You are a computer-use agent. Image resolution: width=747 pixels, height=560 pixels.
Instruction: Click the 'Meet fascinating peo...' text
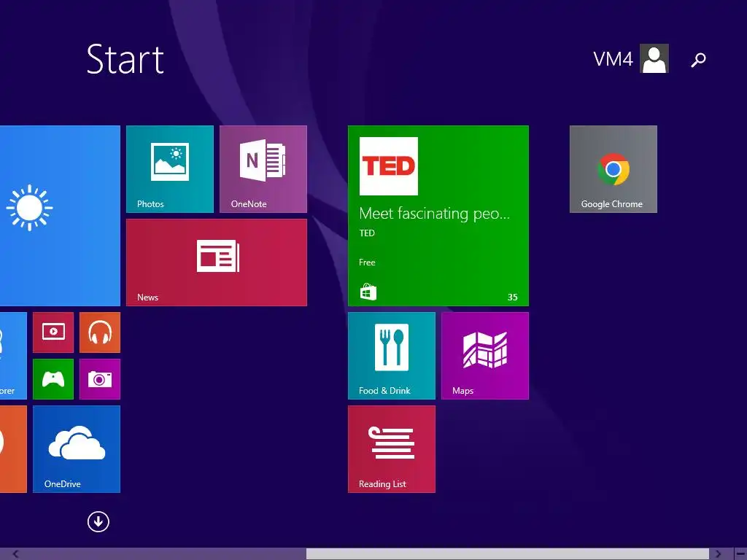(435, 214)
